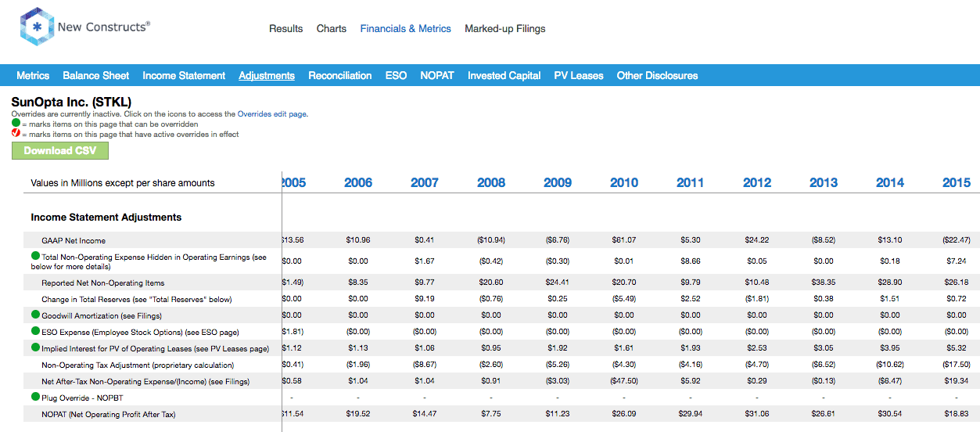
Task: Switch to the Invested Capital tab
Action: 504,76
